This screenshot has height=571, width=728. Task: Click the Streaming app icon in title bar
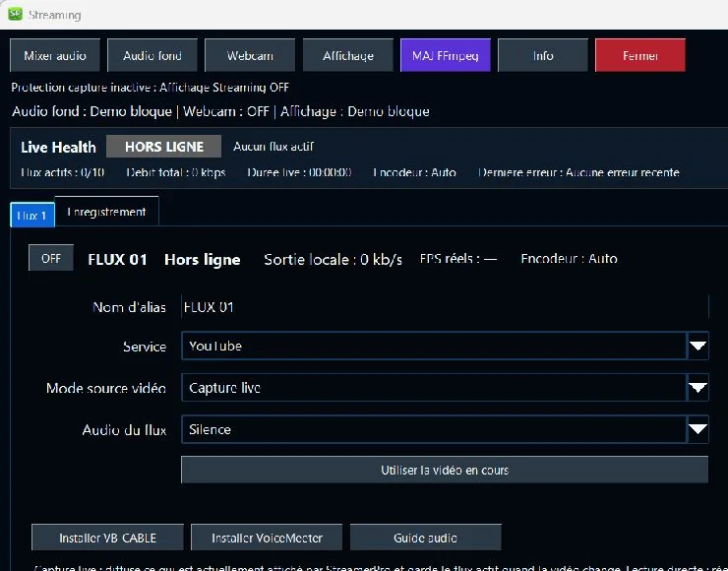(x=15, y=14)
